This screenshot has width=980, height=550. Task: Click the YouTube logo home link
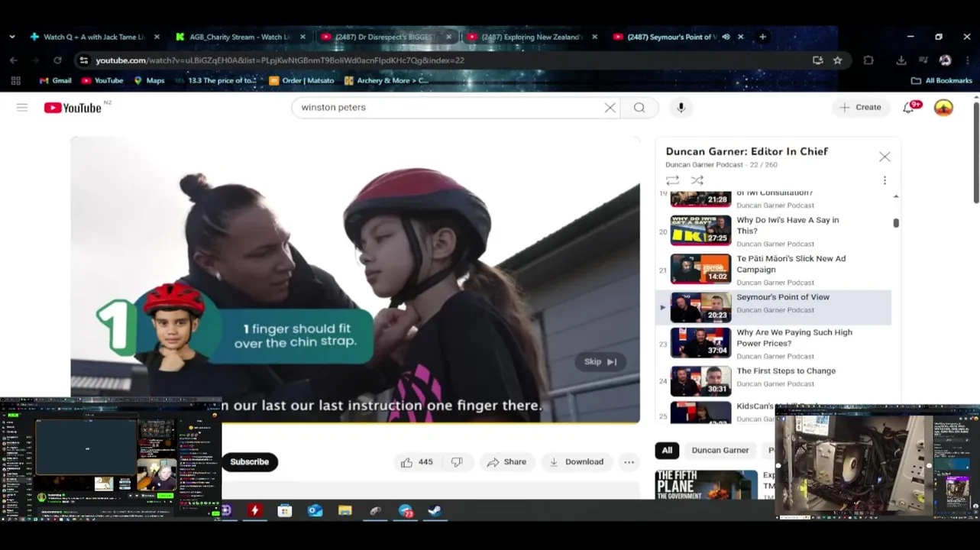tap(73, 108)
